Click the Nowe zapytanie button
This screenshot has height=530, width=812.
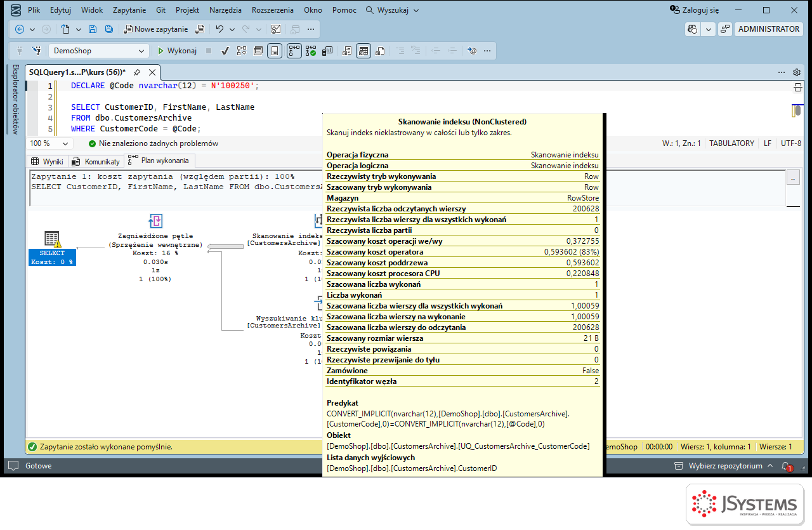(155, 29)
